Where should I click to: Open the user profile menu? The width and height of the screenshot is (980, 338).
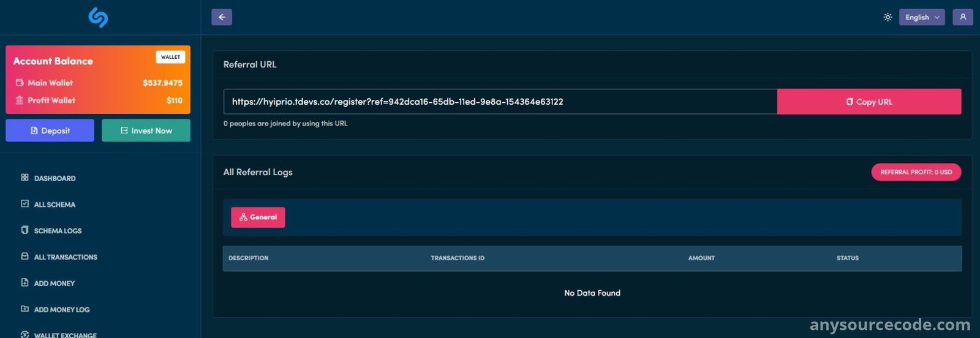(963, 17)
